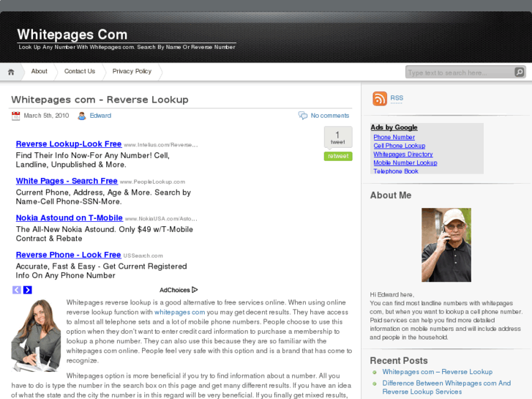
Task: Open the RSS text link
Action: click(397, 98)
